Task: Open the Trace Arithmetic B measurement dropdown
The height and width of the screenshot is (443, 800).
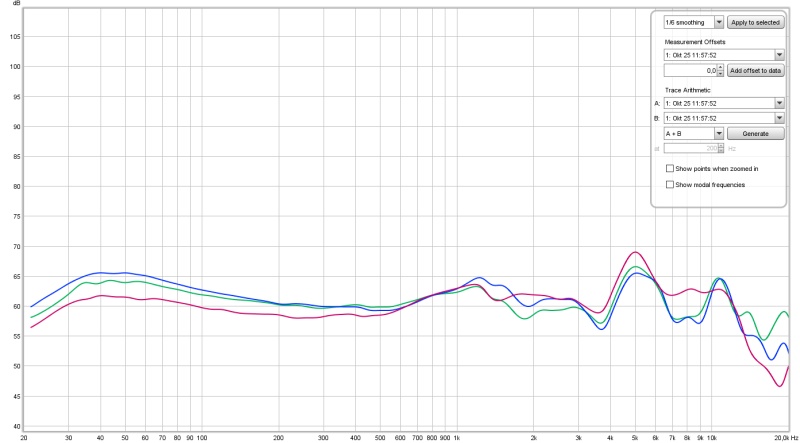Action: pos(723,118)
